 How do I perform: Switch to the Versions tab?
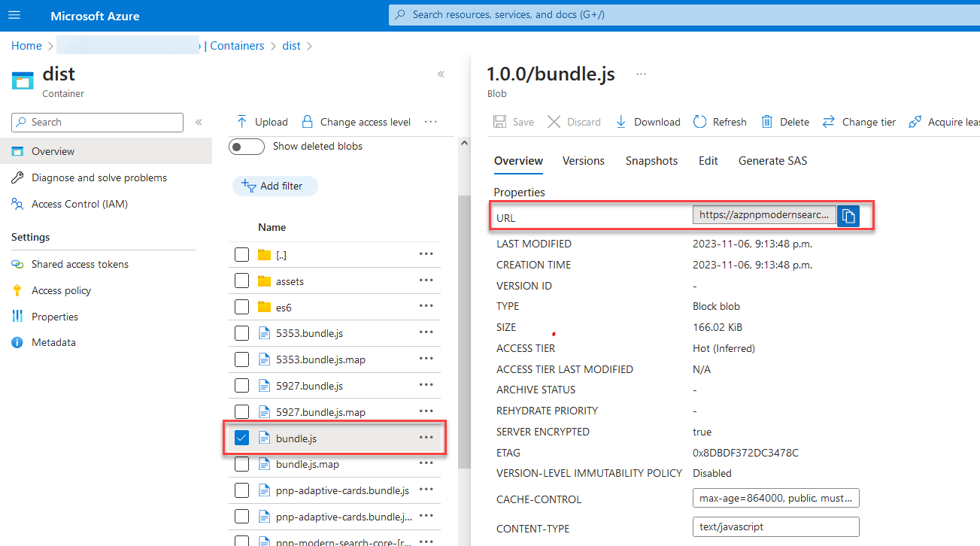[x=584, y=161]
